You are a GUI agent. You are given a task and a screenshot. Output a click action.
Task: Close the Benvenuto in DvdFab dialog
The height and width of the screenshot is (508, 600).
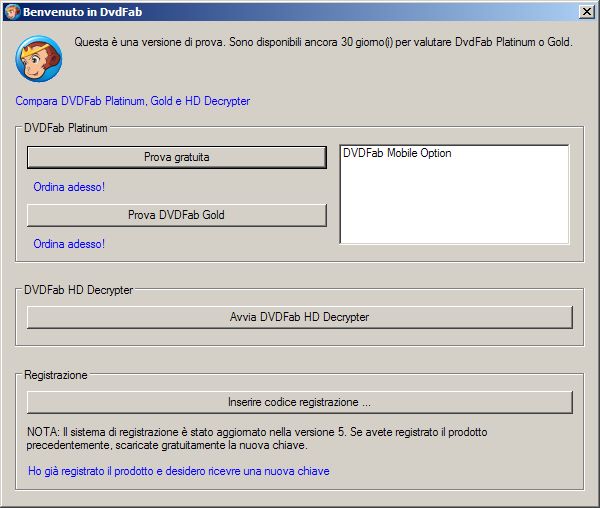(x=586, y=11)
